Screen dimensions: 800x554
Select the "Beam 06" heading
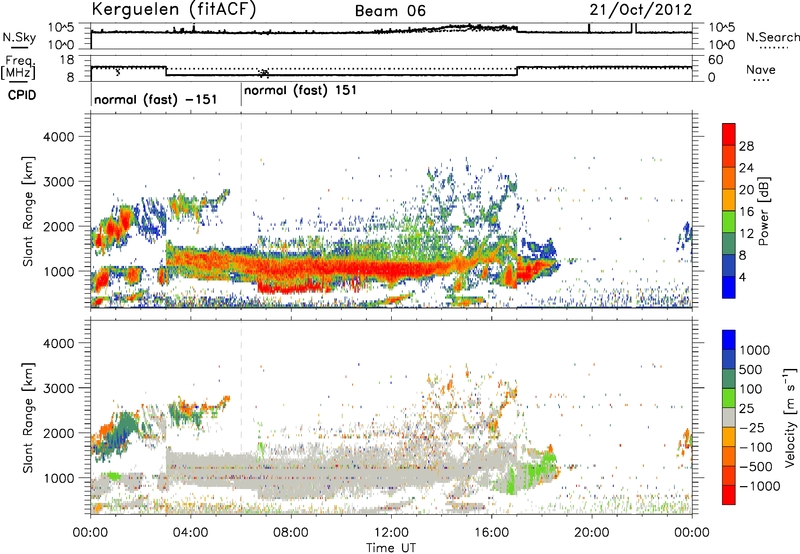[390, 11]
